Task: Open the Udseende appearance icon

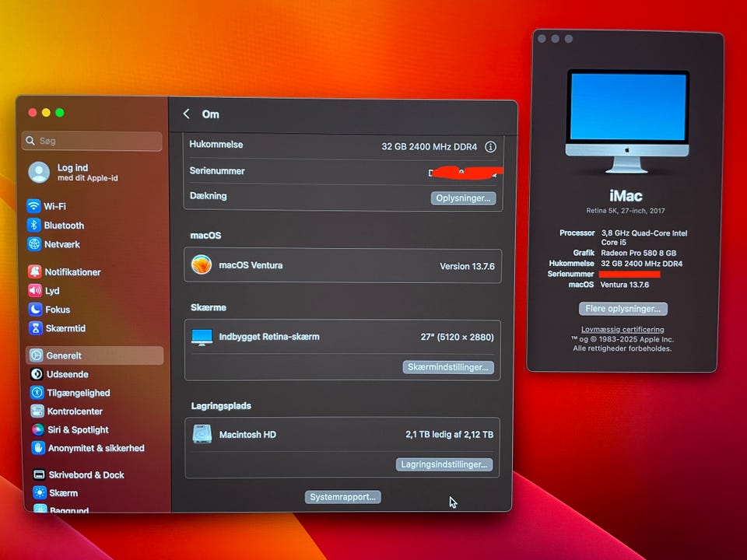Action: click(37, 374)
